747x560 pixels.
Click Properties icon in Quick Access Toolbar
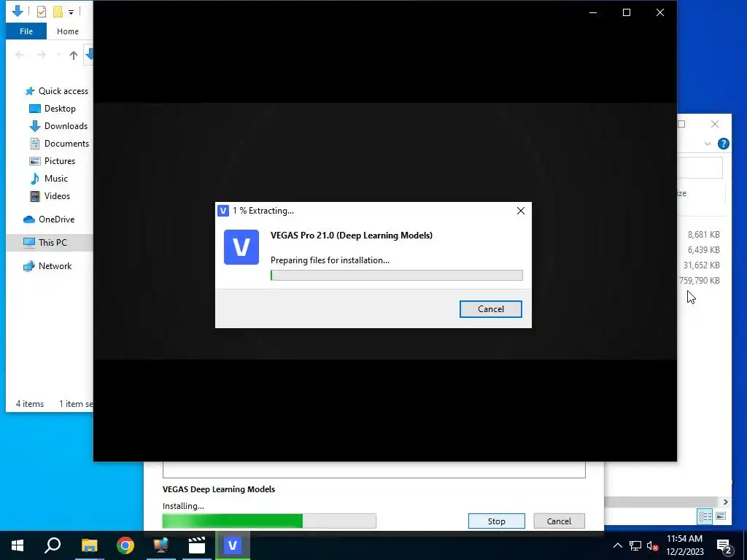[x=42, y=12]
